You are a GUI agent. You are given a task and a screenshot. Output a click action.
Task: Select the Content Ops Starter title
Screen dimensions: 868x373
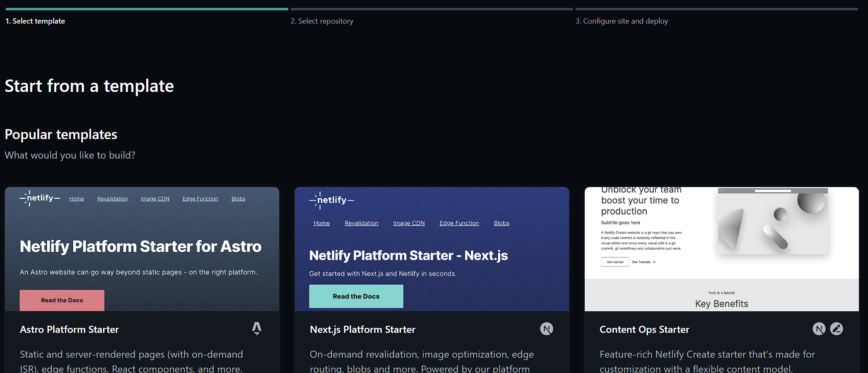[x=644, y=330]
